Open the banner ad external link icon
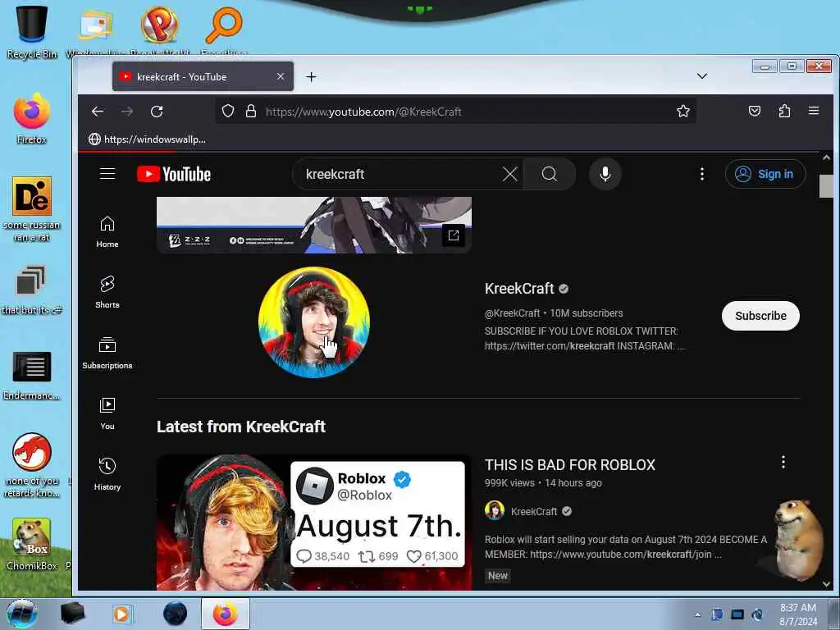This screenshot has height=630, width=840. 453,235
